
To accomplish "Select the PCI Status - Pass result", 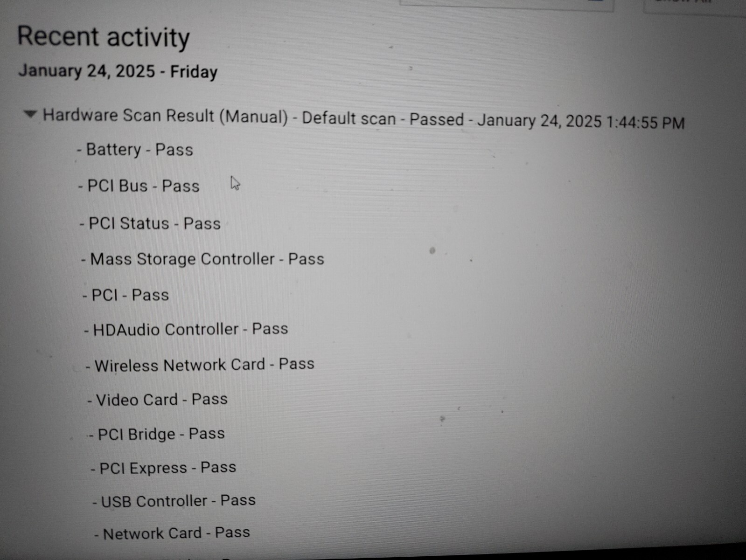I will click(150, 223).
